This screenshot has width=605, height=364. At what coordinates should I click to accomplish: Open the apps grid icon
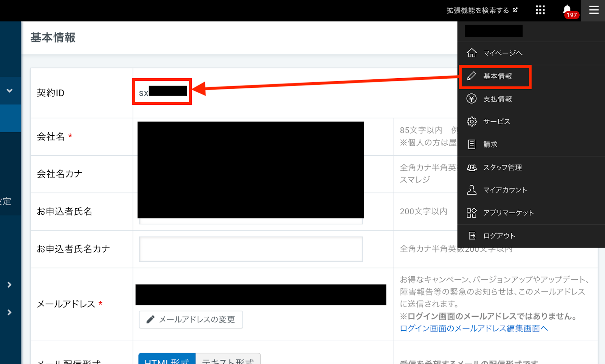point(540,10)
